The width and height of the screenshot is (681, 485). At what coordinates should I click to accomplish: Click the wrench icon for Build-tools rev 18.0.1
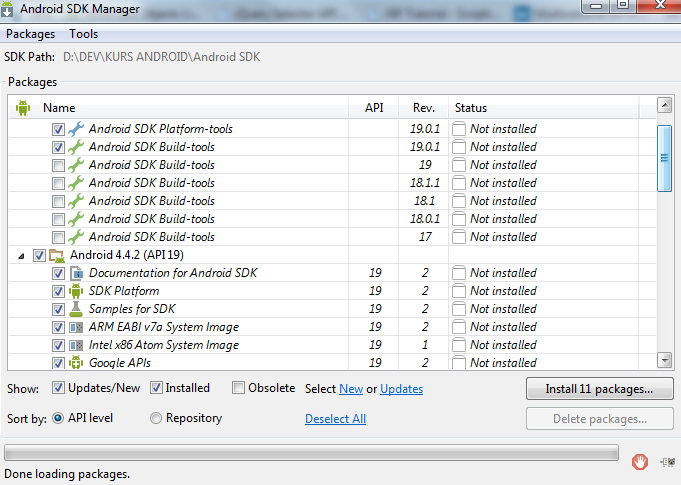(76, 219)
